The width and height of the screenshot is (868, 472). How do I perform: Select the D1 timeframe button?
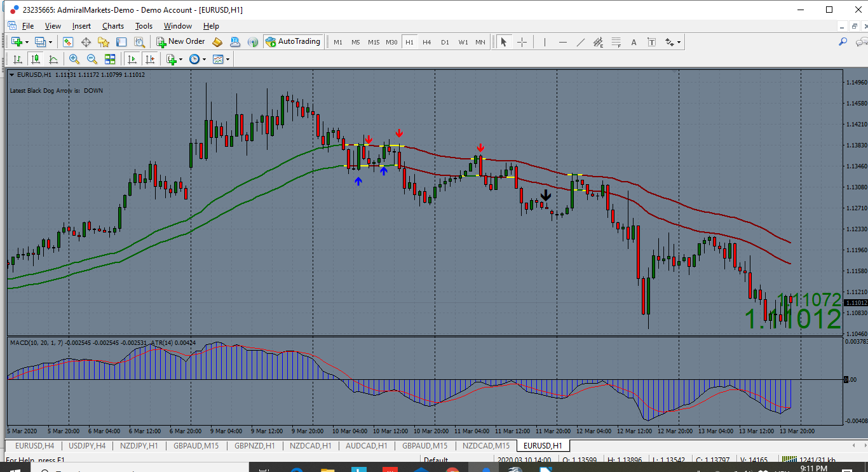(445, 42)
